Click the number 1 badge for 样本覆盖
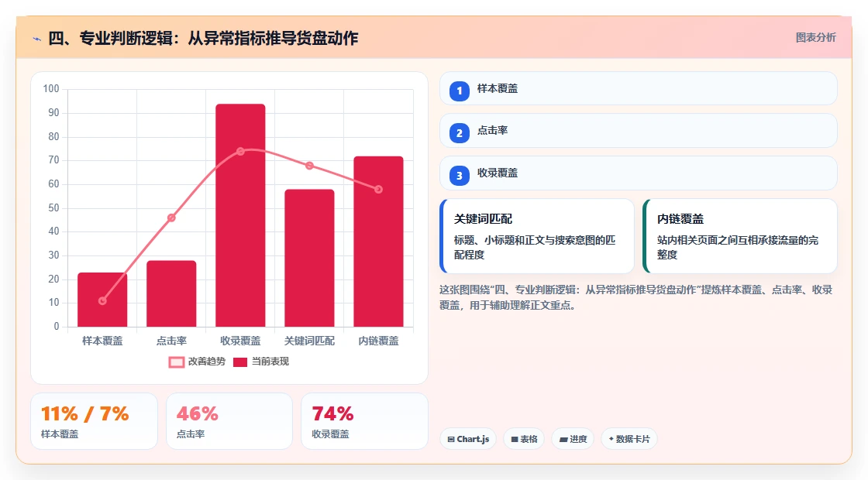This screenshot has width=868, height=480. [459, 91]
